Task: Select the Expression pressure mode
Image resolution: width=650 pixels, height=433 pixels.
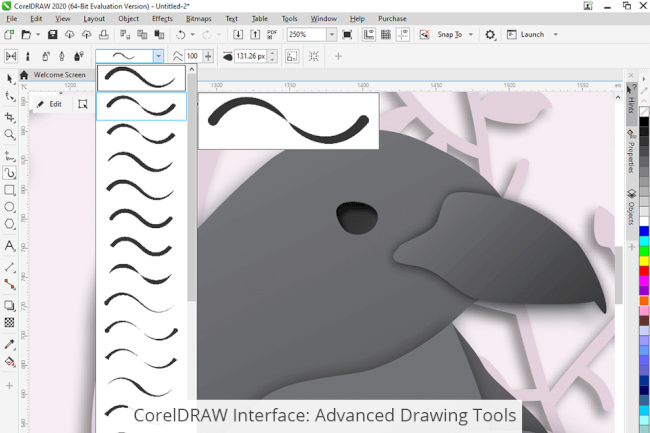Action: coord(79,56)
